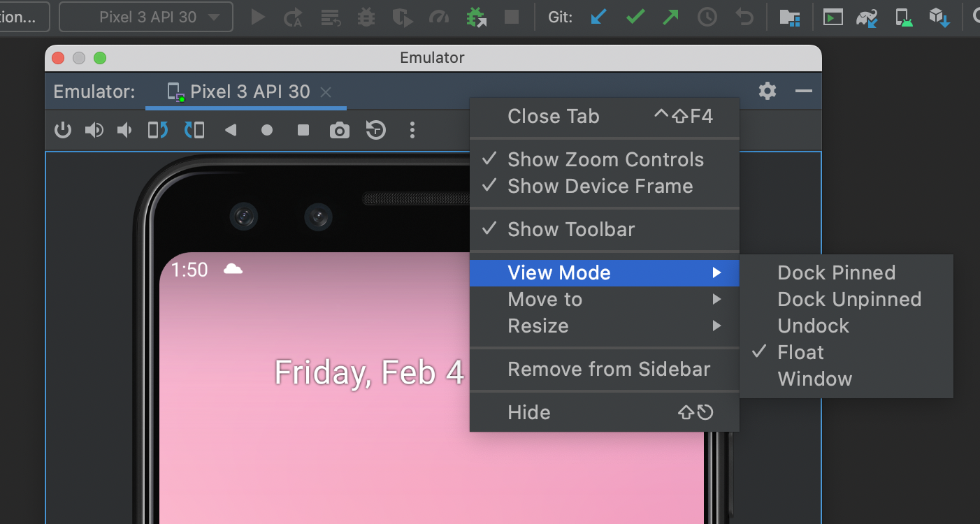Image resolution: width=980 pixels, height=524 pixels.
Task: Click Apply Changes and Restart Activity icon
Action: tap(294, 17)
